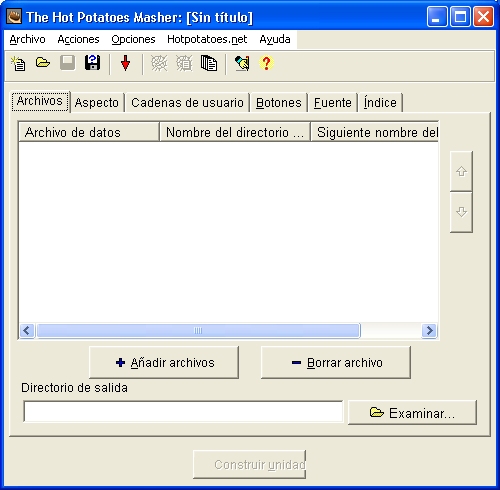Click the red question mark help icon
Screen dimensions: 500x490
[x=266, y=63]
